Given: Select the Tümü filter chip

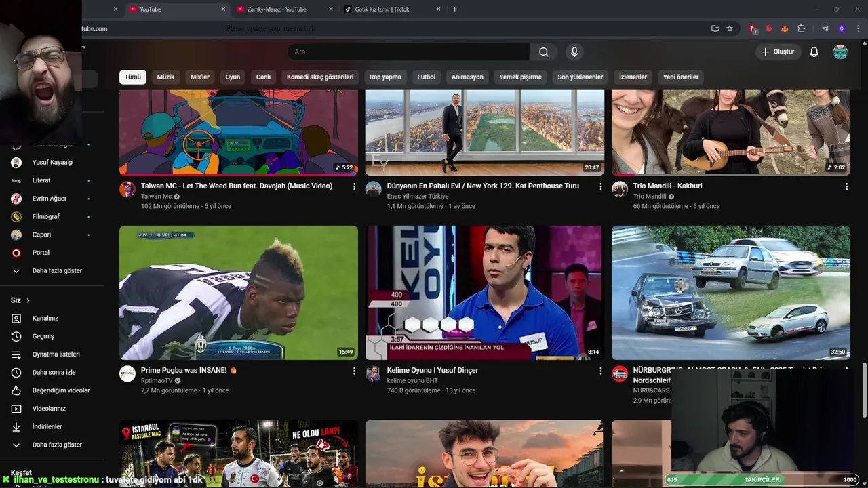Looking at the screenshot, I should coord(133,77).
